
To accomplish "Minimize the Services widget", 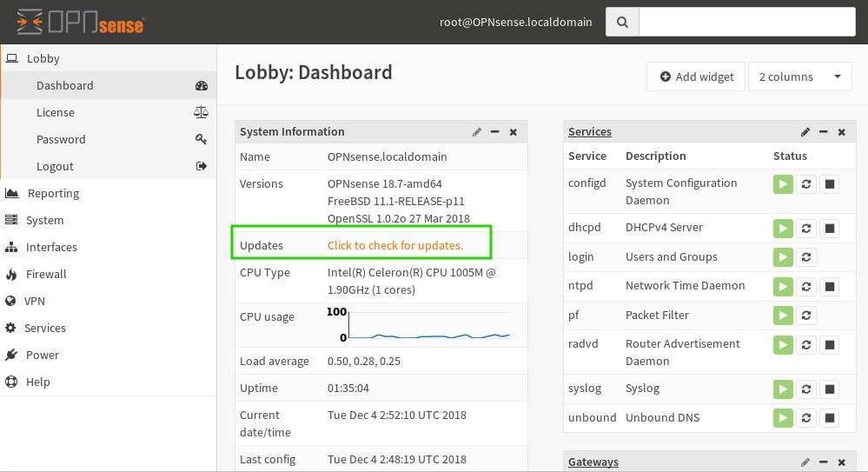I will tap(823, 132).
